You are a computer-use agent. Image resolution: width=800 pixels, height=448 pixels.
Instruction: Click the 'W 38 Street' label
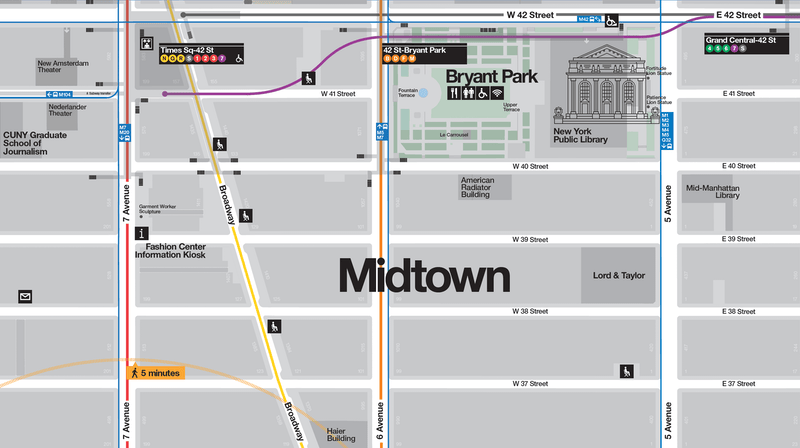[x=530, y=311]
